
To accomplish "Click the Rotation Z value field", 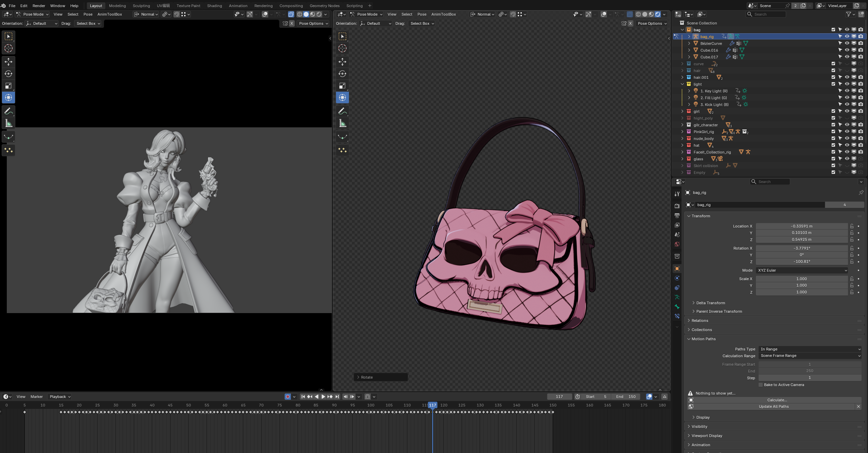I will (x=802, y=261).
